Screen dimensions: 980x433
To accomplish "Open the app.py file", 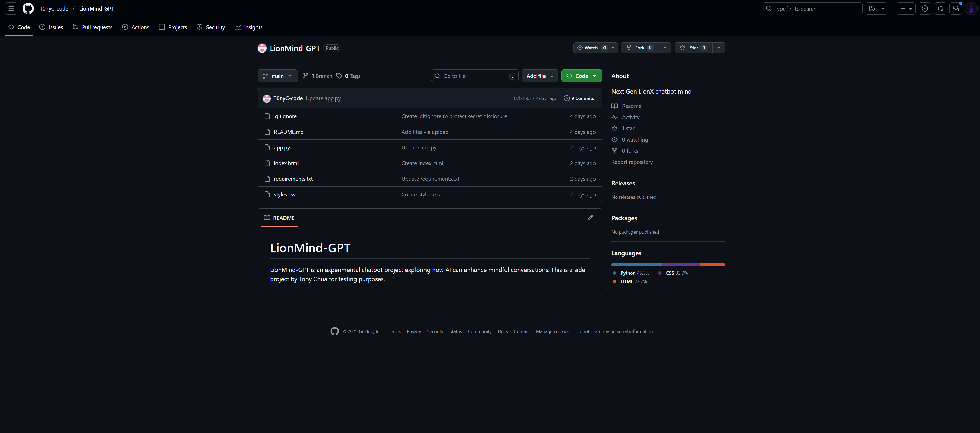I will [282, 147].
